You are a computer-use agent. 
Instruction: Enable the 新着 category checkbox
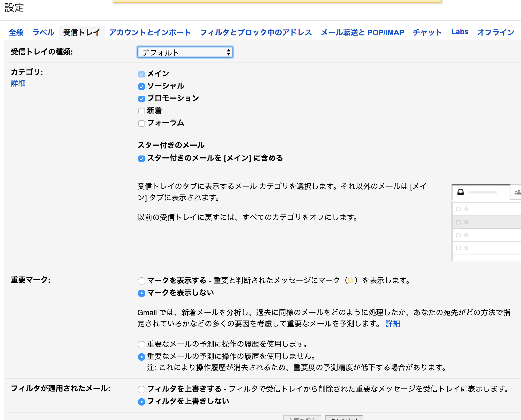click(142, 111)
